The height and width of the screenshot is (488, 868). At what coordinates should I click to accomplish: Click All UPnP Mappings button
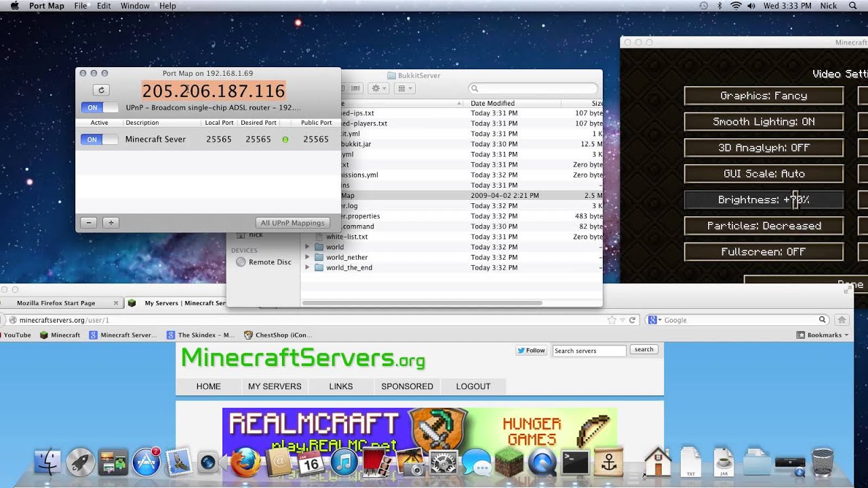tap(293, 222)
